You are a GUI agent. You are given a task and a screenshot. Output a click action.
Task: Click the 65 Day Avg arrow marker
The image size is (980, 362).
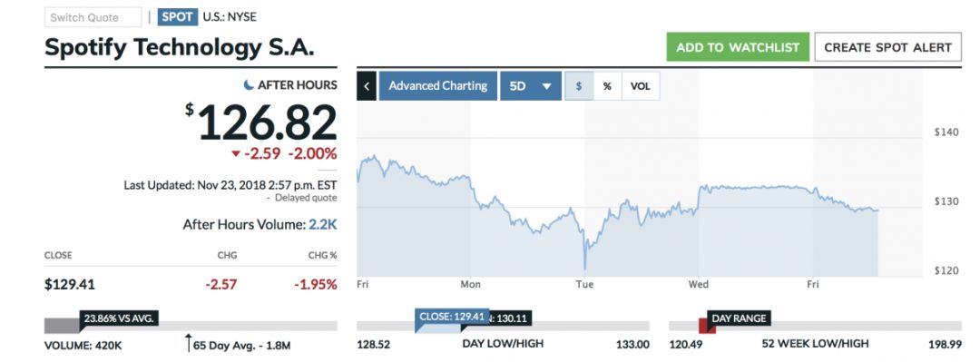point(188,343)
